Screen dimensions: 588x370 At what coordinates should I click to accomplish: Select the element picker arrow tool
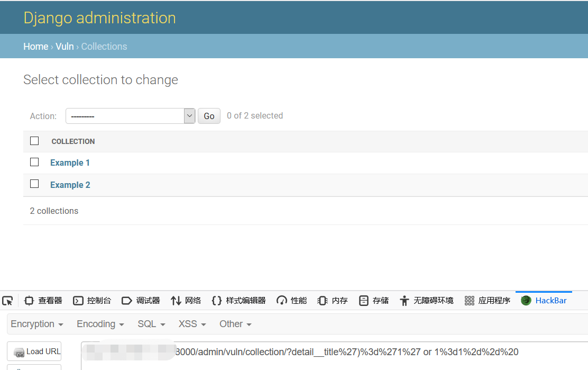[7, 301]
